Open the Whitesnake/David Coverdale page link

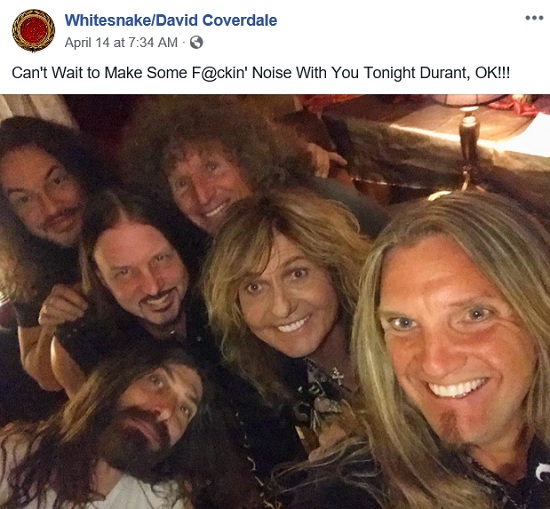click(171, 20)
